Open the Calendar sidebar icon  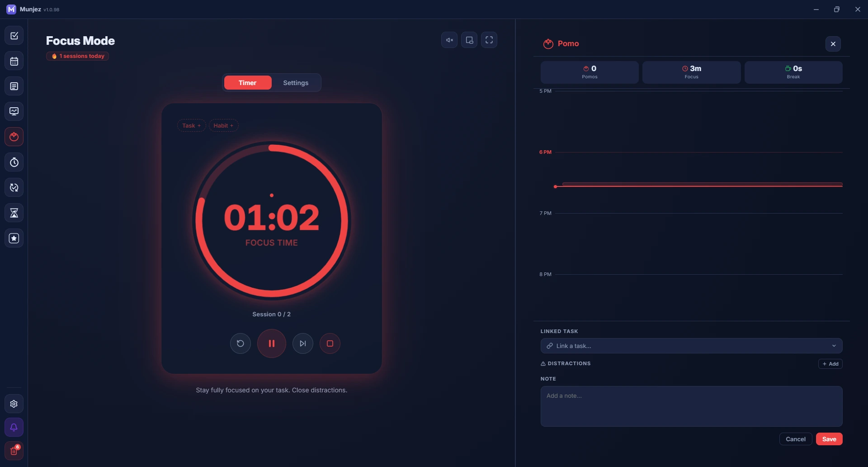click(x=14, y=61)
